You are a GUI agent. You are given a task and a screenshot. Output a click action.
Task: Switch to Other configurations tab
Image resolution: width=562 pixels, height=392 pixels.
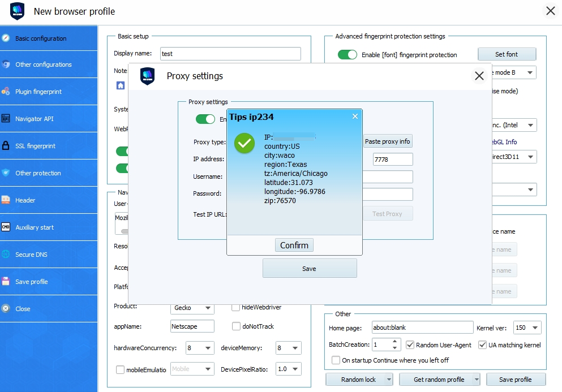pos(49,64)
